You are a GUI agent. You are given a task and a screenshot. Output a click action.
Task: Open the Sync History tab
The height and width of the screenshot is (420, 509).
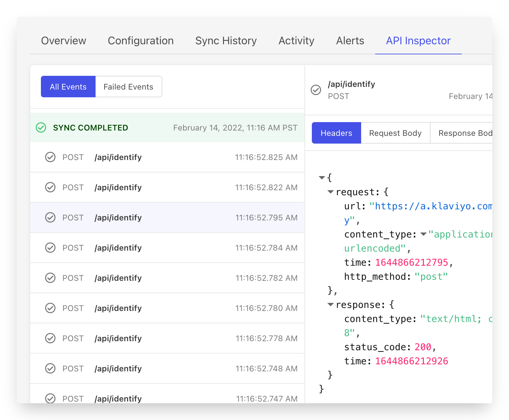226,41
